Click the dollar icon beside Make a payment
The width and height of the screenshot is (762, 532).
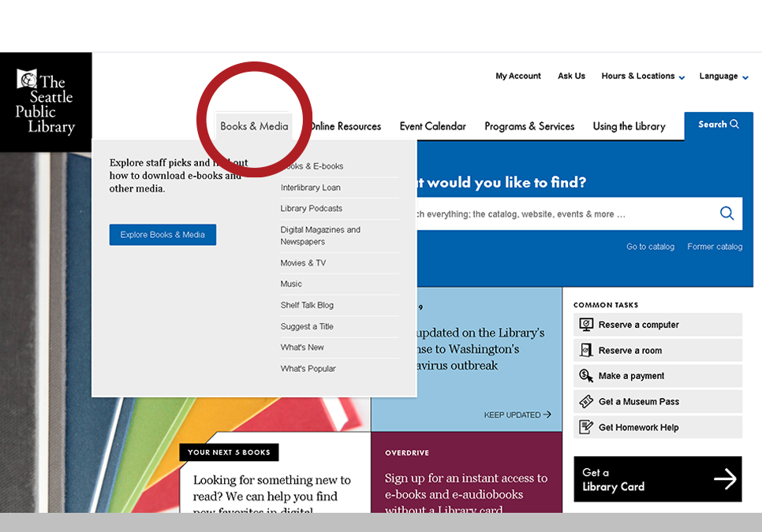click(586, 375)
